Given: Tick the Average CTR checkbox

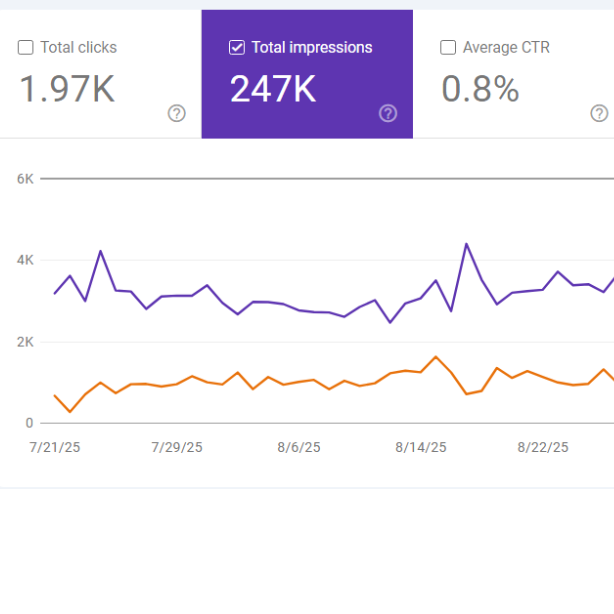Looking at the screenshot, I should pyautogui.click(x=448, y=47).
